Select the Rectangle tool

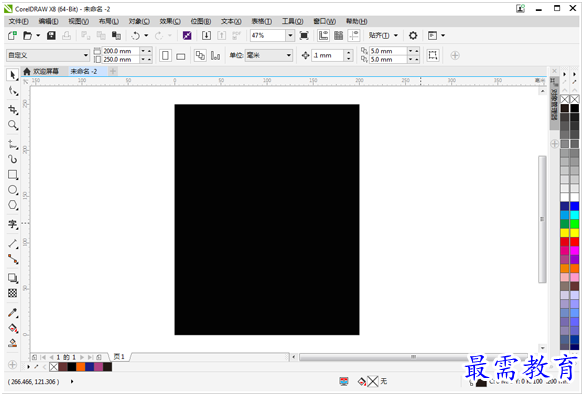[13, 174]
